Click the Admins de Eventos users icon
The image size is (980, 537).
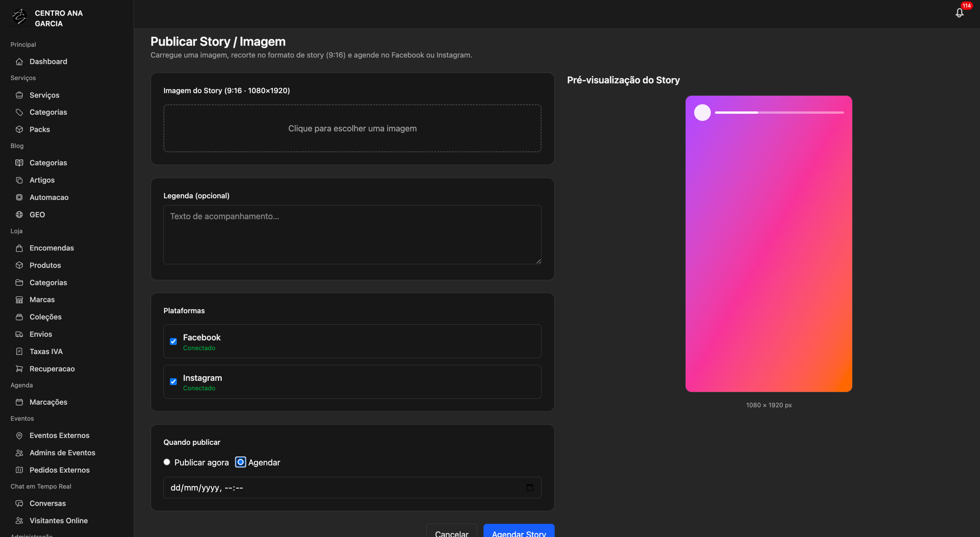point(19,453)
